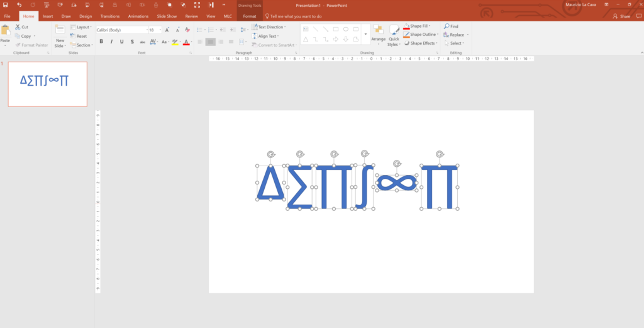Paste clipboard contents
This screenshot has width=644, height=328.
pyautogui.click(x=5, y=35)
